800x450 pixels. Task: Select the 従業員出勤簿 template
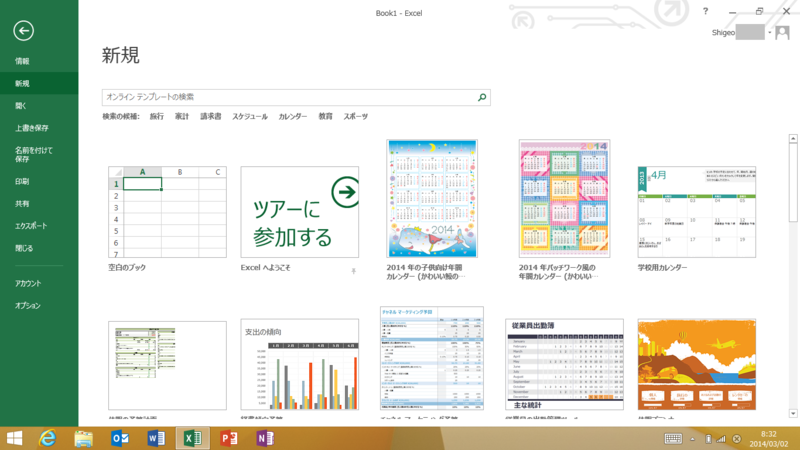pos(564,364)
